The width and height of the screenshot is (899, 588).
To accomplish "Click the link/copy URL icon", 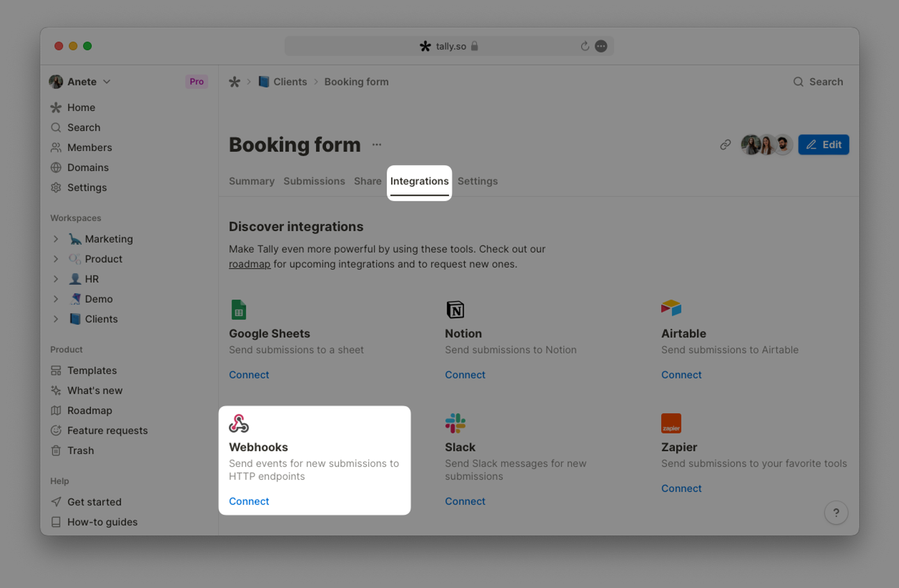I will (725, 144).
